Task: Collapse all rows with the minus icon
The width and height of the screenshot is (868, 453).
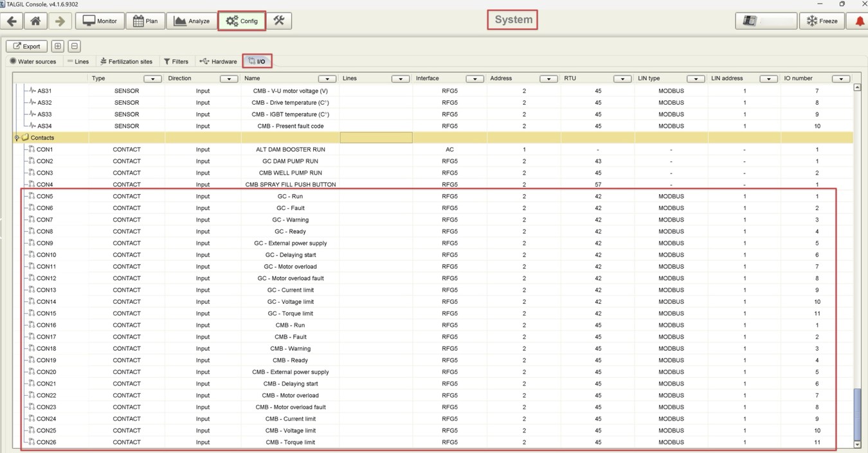Action: point(74,46)
